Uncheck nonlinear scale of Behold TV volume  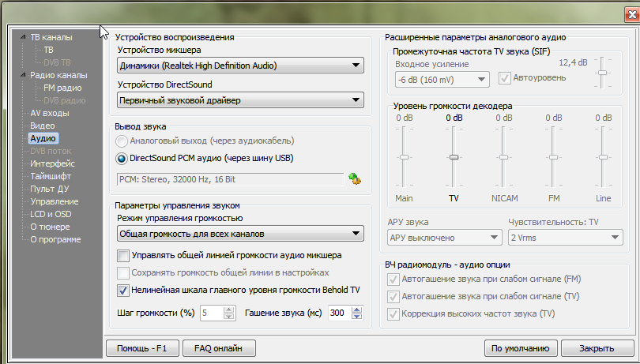(123, 291)
